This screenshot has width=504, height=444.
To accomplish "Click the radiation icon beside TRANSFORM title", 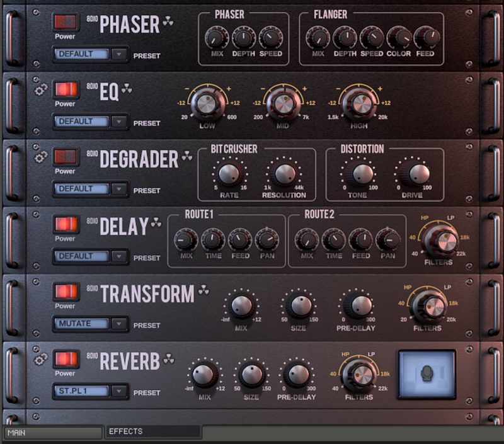I will (203, 290).
